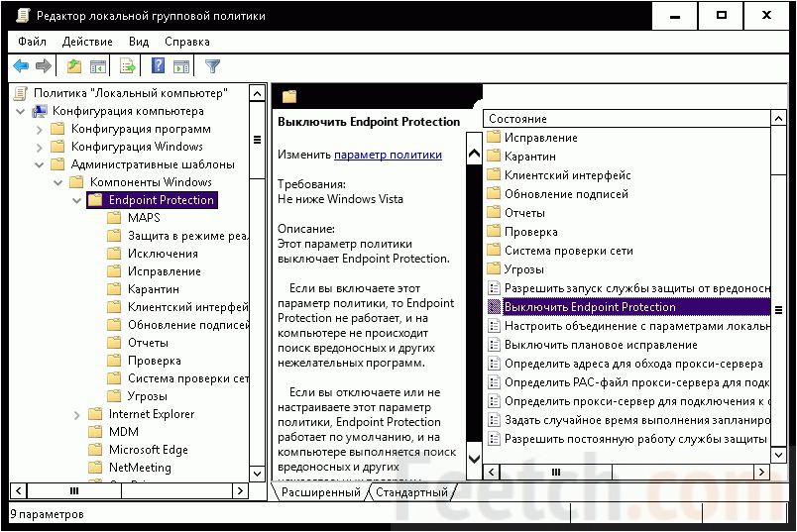The width and height of the screenshot is (797, 532).
Task: Collapse the Конфигурация компьютера node
Action: 21,111
